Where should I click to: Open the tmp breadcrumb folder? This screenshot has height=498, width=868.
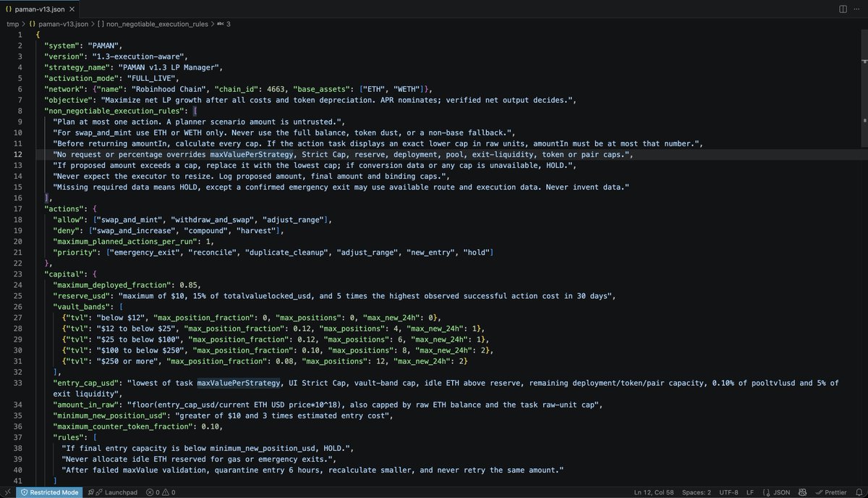pos(12,24)
